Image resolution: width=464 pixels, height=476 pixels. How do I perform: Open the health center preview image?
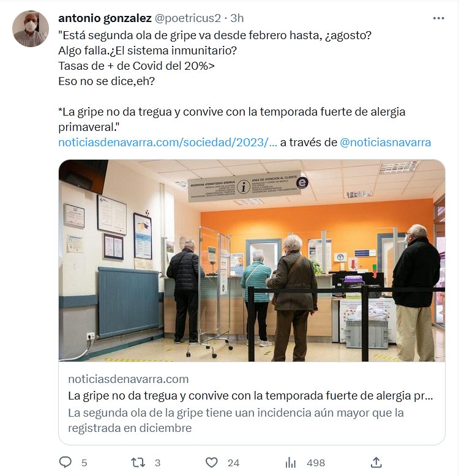[x=252, y=261]
